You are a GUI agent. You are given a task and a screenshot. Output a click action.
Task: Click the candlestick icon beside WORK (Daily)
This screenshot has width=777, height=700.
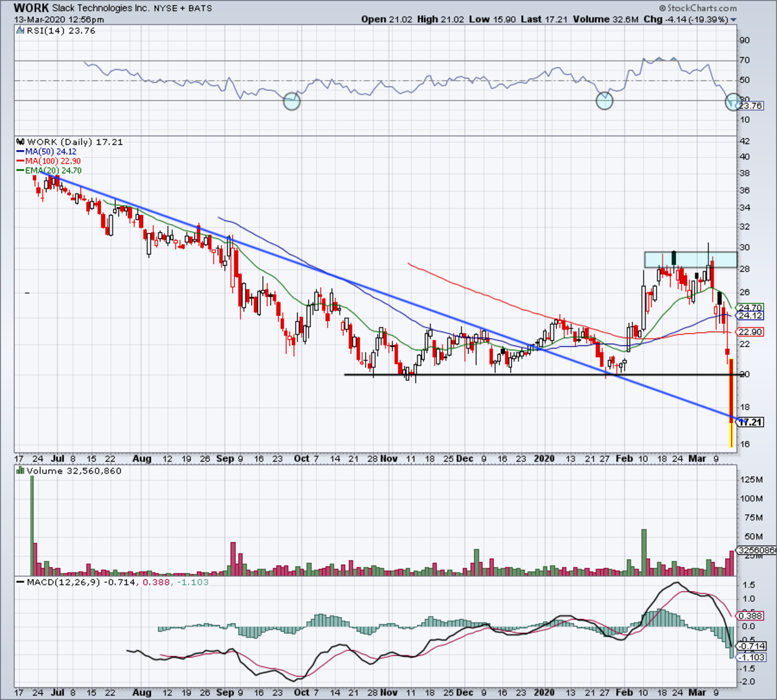click(x=21, y=142)
